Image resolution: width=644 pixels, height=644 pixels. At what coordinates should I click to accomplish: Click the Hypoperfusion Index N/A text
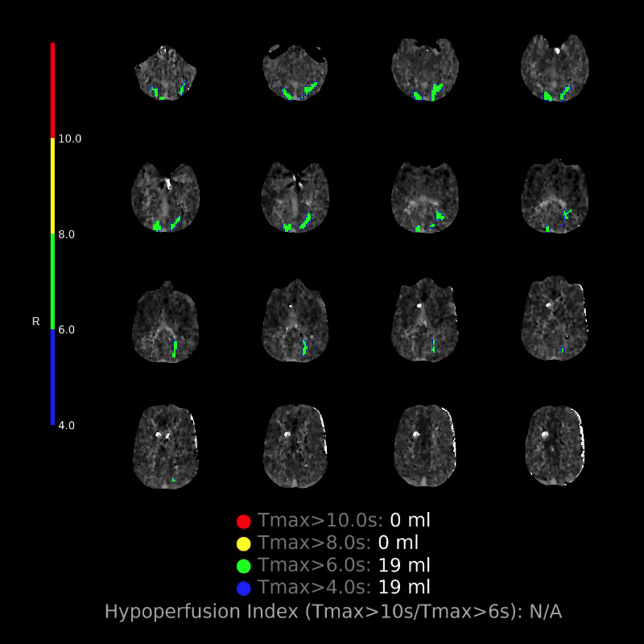click(544, 612)
